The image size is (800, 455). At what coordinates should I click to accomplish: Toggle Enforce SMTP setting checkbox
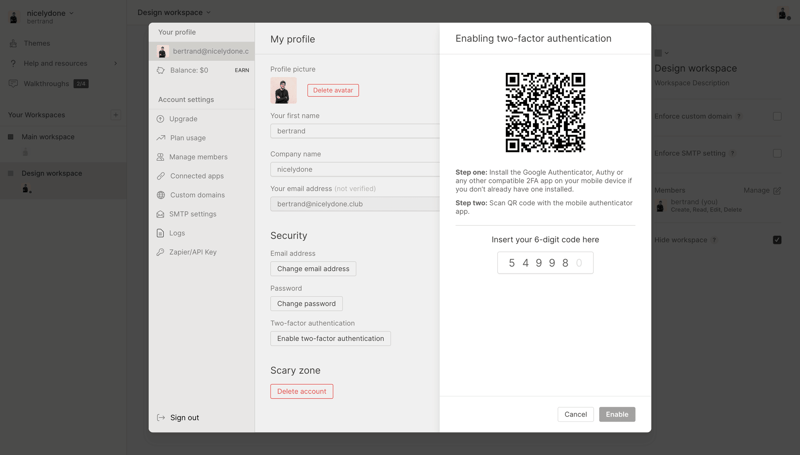(777, 153)
